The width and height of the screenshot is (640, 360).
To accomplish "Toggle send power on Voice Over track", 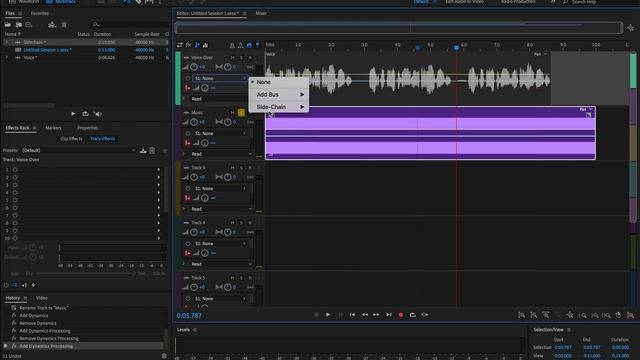I will coord(188,78).
